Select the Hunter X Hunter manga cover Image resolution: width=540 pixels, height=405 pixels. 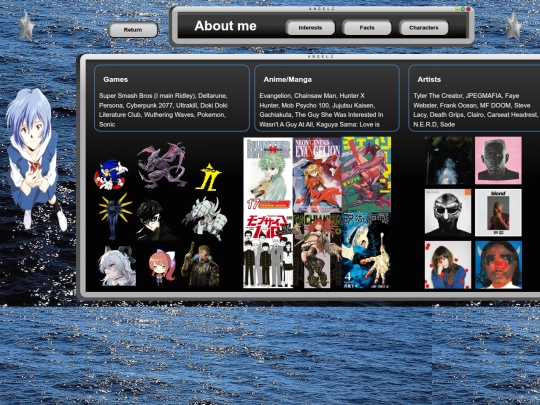pos(268,174)
